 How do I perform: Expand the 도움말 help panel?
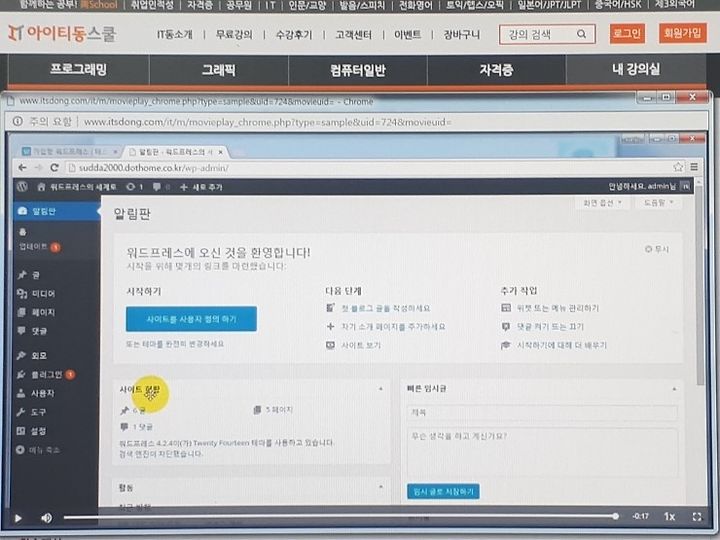(x=658, y=202)
